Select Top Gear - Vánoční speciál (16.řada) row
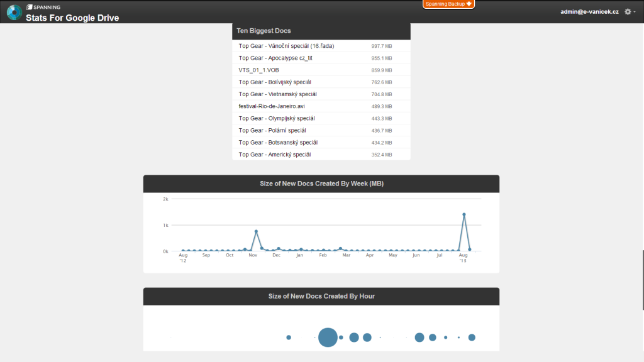This screenshot has width=644, height=362. pyautogui.click(x=321, y=46)
